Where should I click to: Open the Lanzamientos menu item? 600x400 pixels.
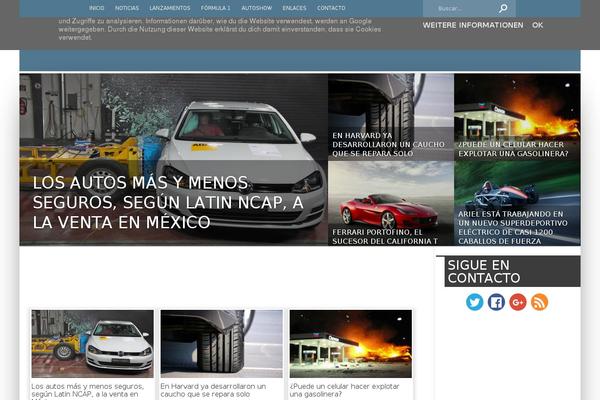point(170,8)
